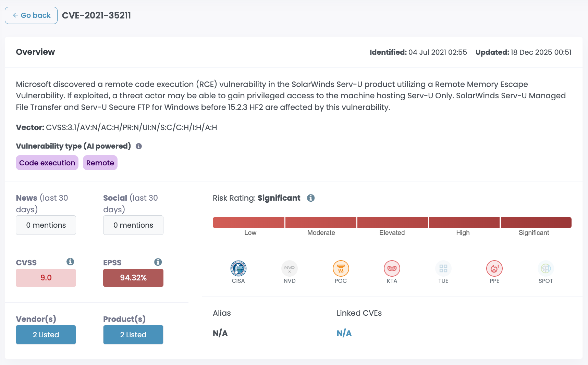Select the Code execution tag
The image size is (588, 365).
click(47, 163)
